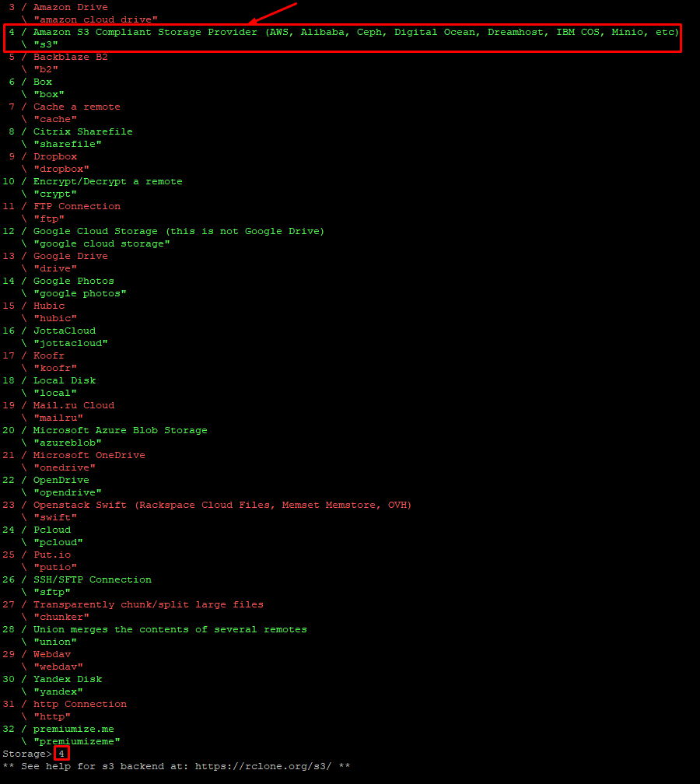Click the "Webdav" option line
Viewport: 700px width, 784px height.
52,655
